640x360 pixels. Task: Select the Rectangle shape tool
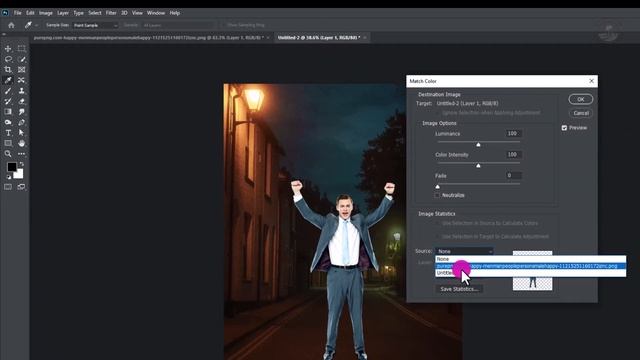pyautogui.click(x=8, y=143)
